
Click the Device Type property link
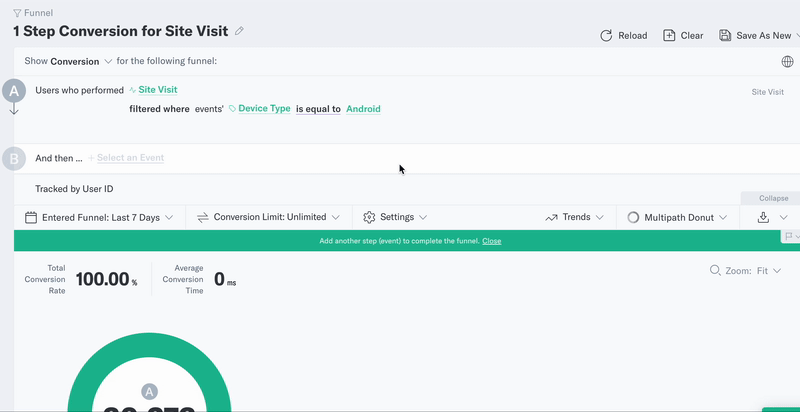click(x=264, y=109)
